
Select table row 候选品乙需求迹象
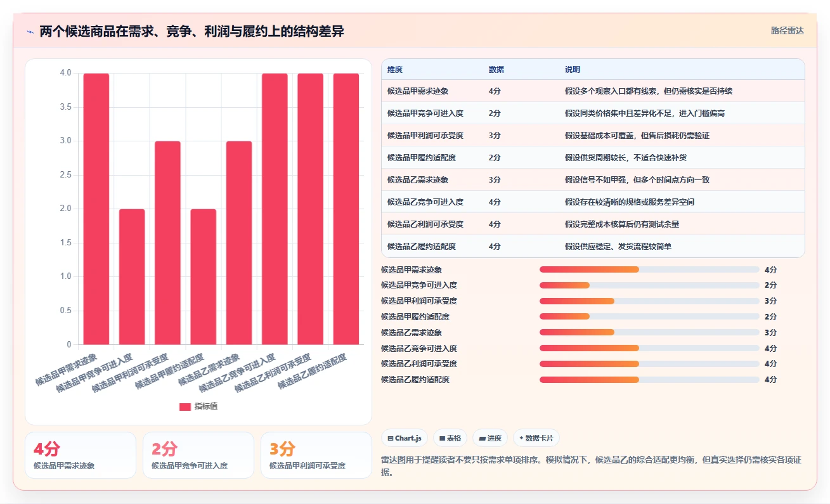tap(593, 180)
